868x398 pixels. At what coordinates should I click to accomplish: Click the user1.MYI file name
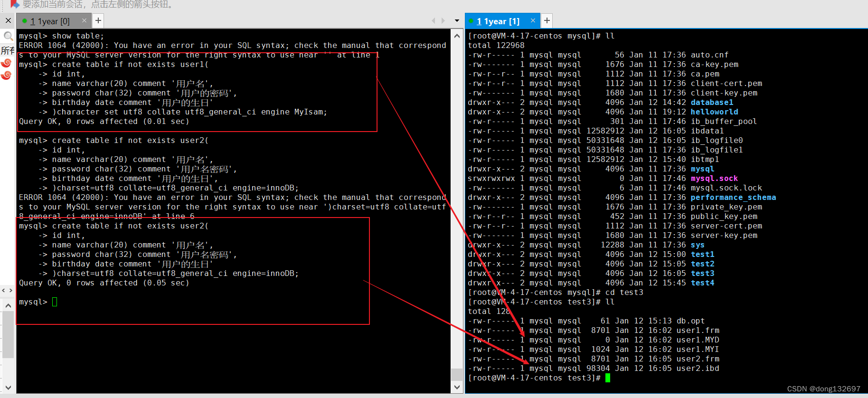698,350
